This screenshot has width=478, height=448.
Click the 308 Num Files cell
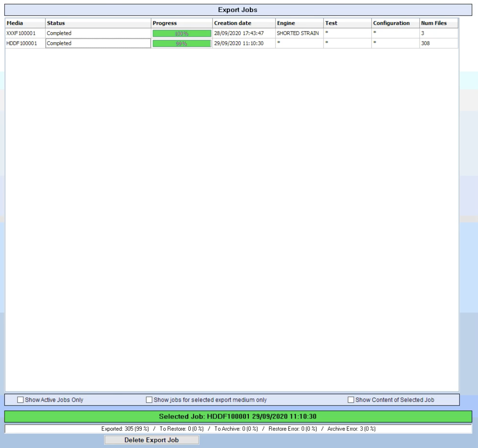[425, 43]
